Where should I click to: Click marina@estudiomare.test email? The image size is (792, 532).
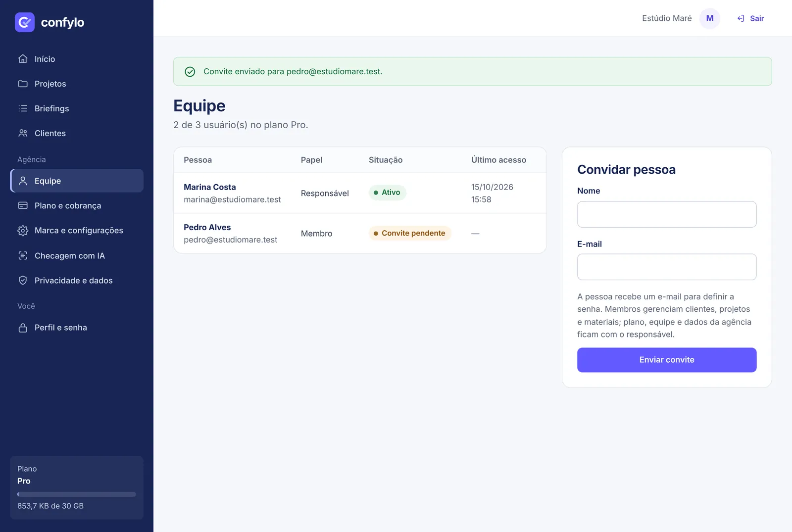pos(232,199)
